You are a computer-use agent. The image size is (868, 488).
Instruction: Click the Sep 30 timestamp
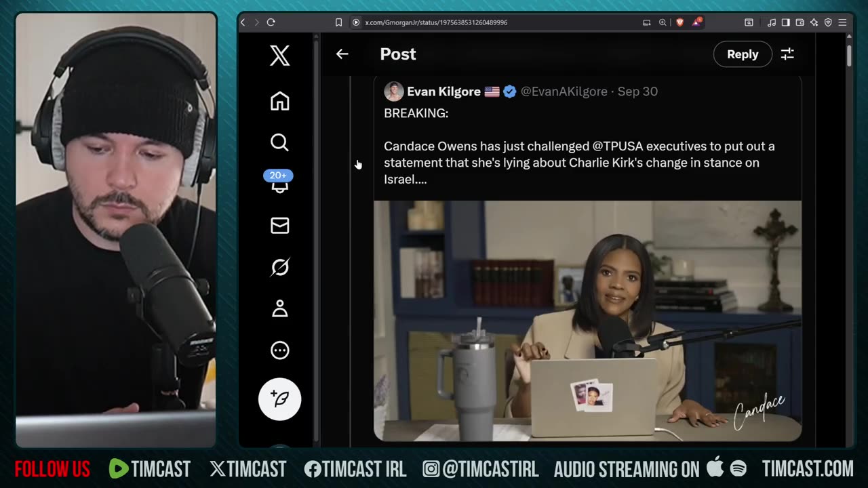[637, 91]
